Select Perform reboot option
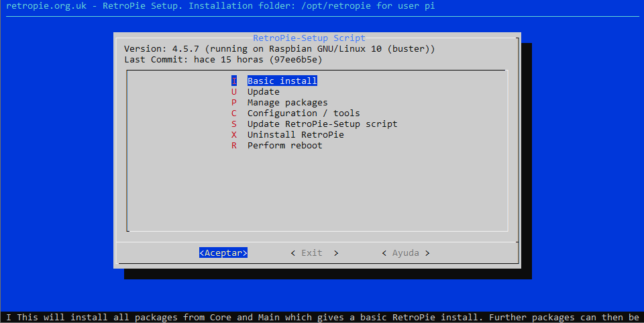 click(x=284, y=145)
